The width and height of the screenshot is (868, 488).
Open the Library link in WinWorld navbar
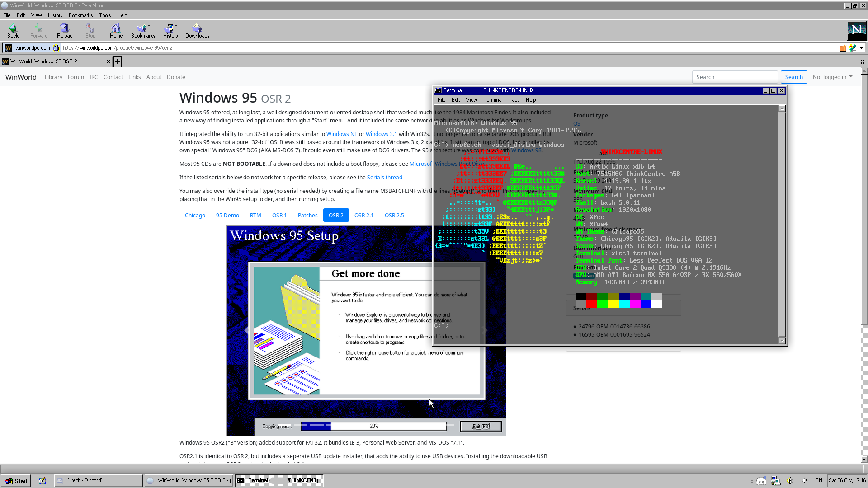pyautogui.click(x=53, y=77)
